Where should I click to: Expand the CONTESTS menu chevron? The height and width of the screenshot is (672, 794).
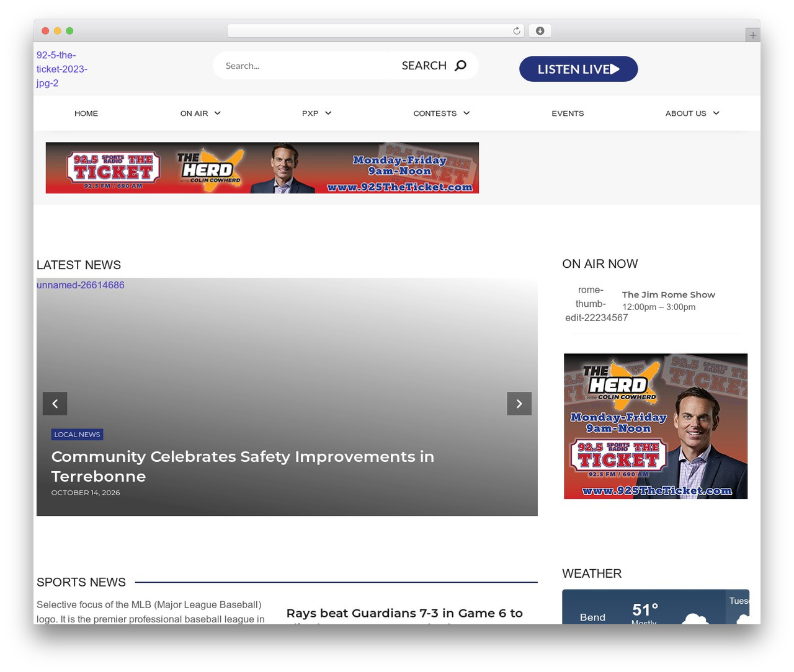click(x=466, y=113)
